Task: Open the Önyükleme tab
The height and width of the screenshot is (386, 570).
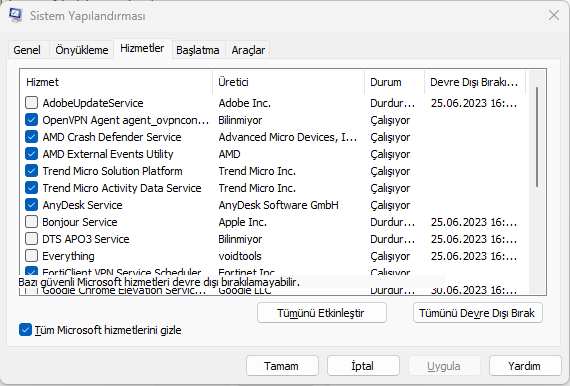Action: (x=82, y=50)
